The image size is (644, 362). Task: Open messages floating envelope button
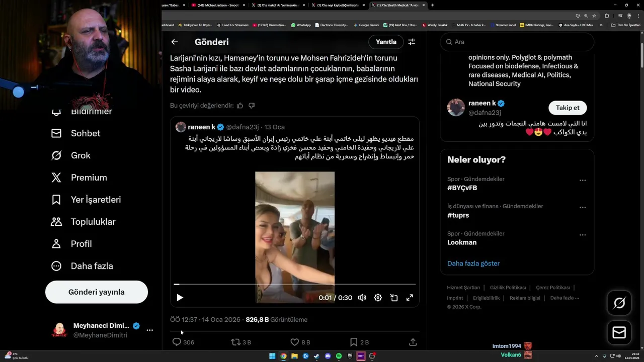(619, 333)
